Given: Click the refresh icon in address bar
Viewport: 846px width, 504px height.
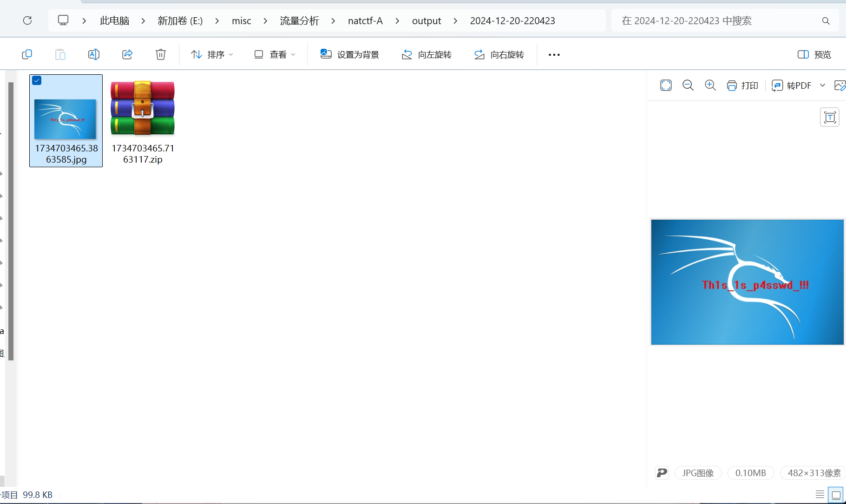Looking at the screenshot, I should click(27, 20).
